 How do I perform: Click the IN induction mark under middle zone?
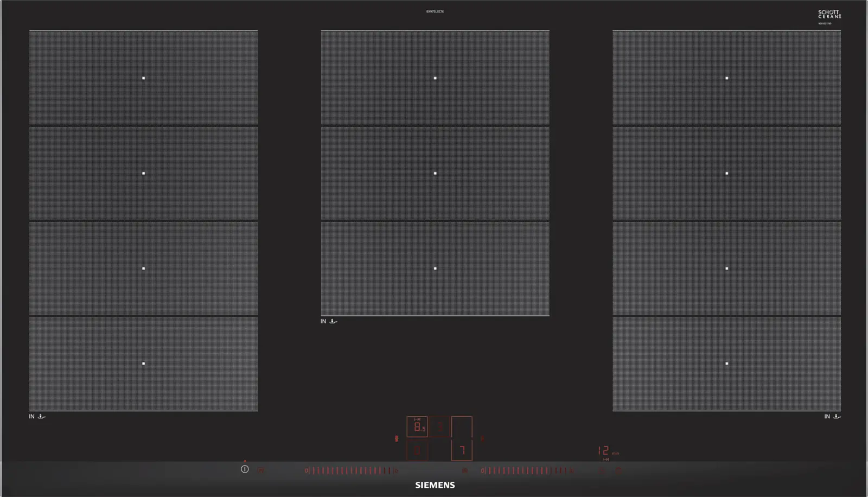pyautogui.click(x=329, y=321)
